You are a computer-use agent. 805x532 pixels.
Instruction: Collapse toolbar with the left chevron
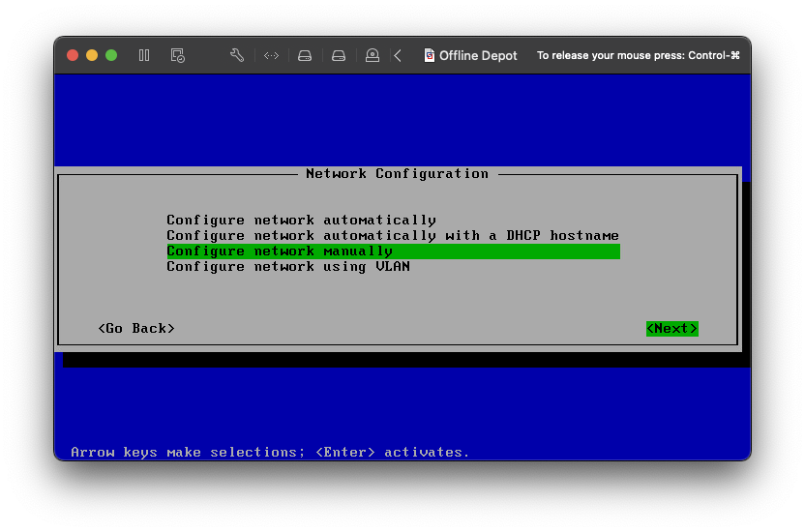click(398, 55)
